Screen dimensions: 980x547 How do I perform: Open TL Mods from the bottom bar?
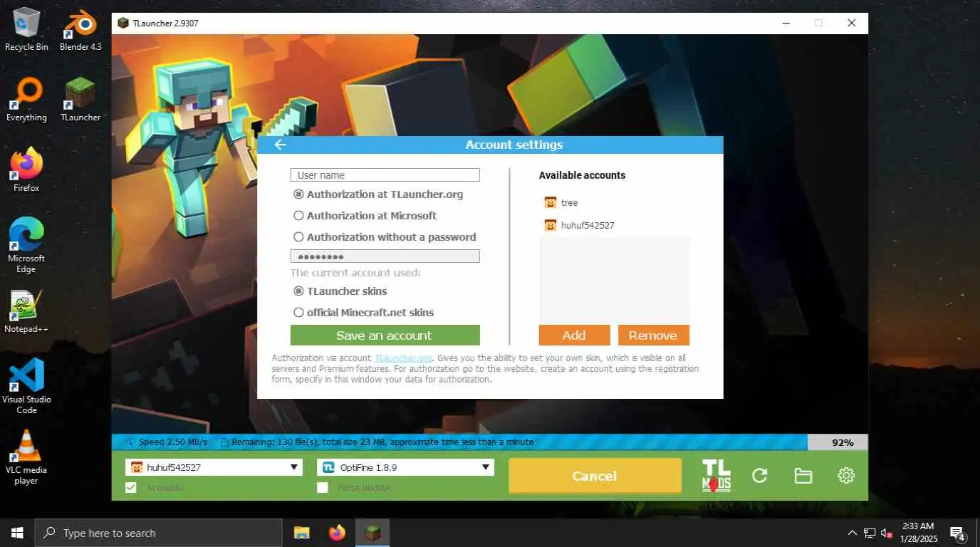[x=716, y=476]
